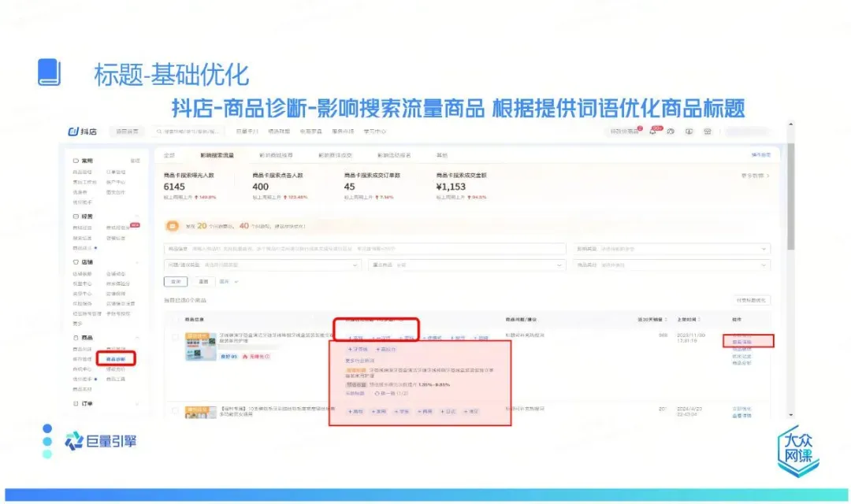Click the orange notice icon beside 20 个问题
This screenshot has height=504, width=851.
(x=172, y=226)
